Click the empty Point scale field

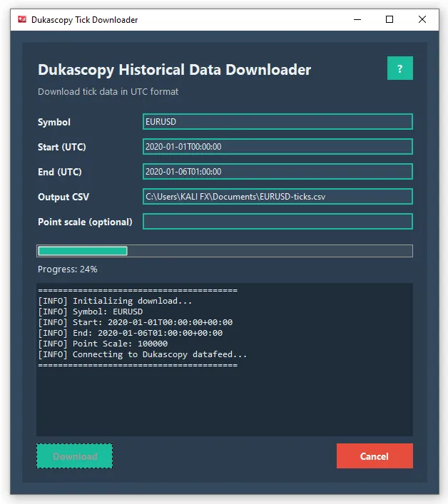point(278,222)
